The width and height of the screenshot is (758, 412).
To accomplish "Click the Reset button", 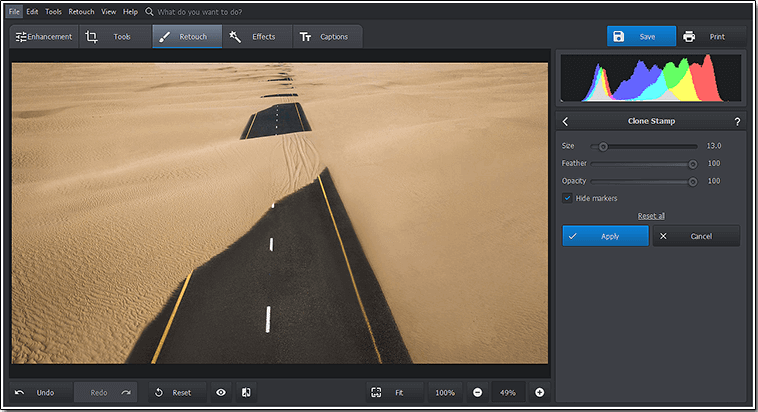I will click(177, 393).
